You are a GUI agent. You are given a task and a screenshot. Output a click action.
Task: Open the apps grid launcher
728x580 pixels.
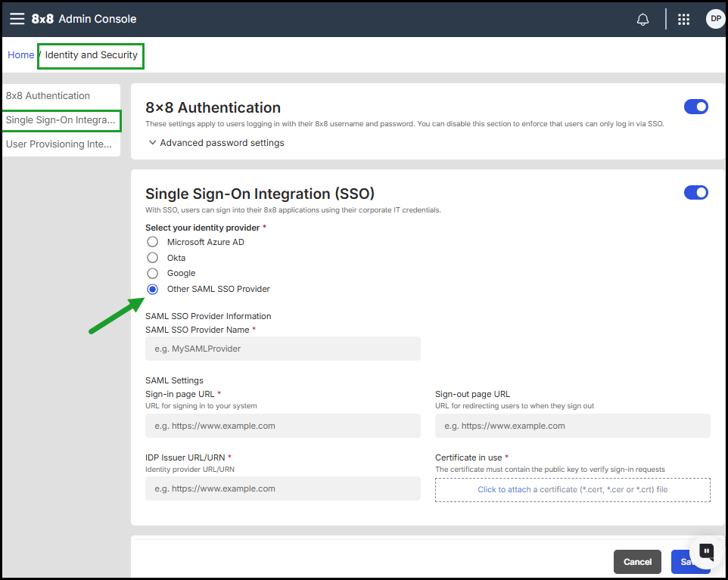683,20
